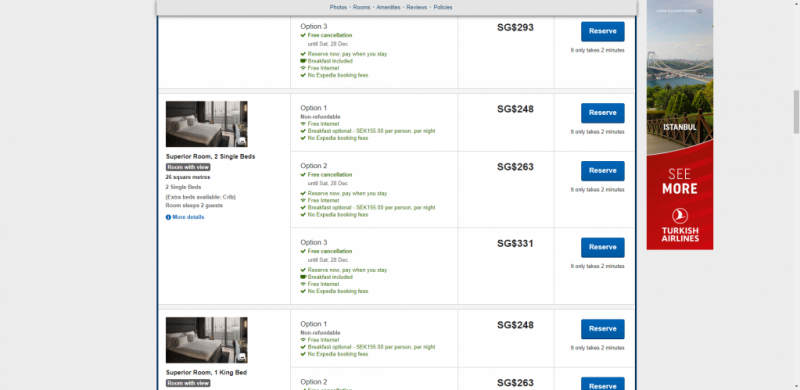Click the Breakfast included cup icon under SG$331

(x=303, y=277)
